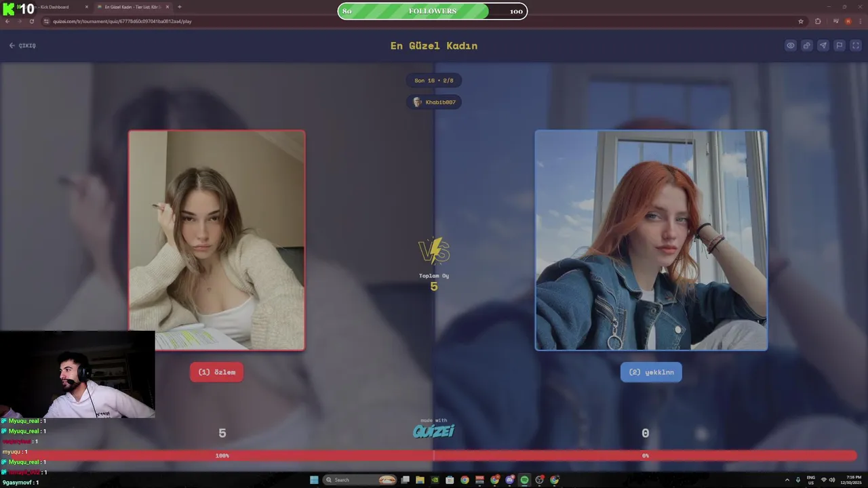Open the clock showing 7:16 PM
868x488 pixels.
pos(851,480)
